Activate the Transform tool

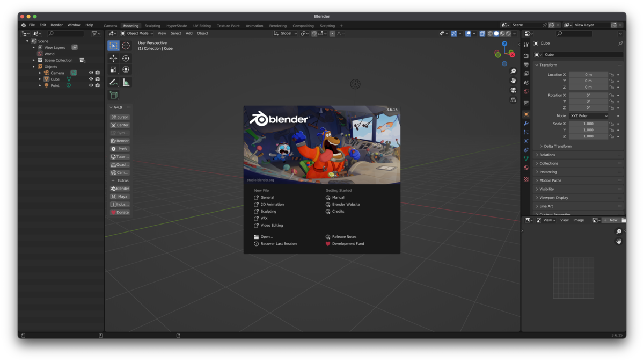pyautogui.click(x=126, y=70)
